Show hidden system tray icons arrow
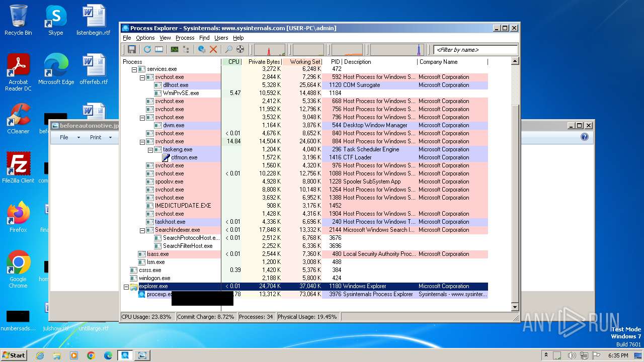Viewport: 644px width, 362px height. (546, 355)
